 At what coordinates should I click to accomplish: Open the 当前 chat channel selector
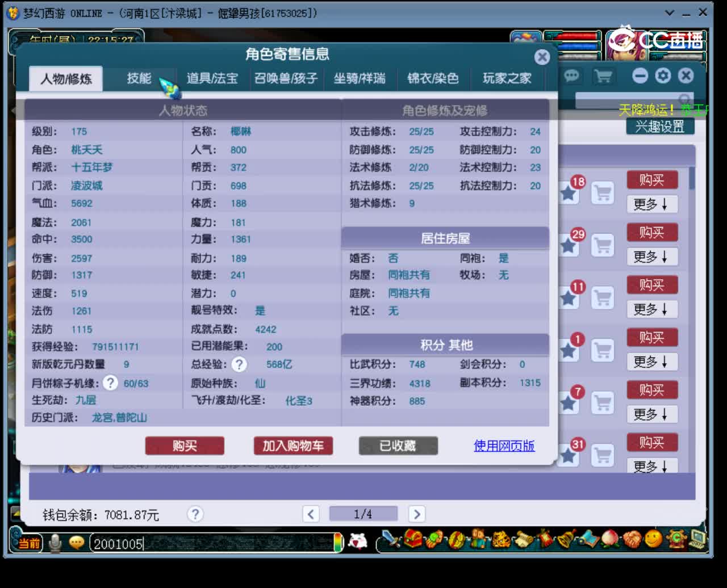point(29,544)
